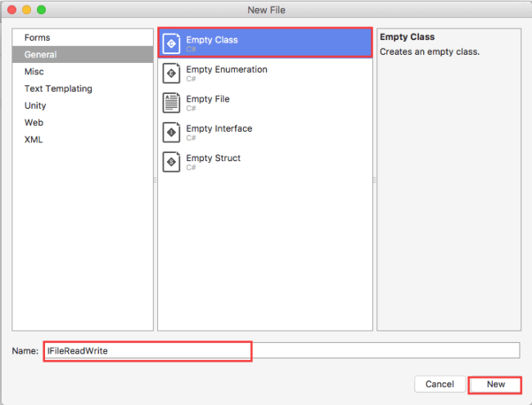Screen dimensions: 532x405
Task: Select the Forms category
Action: coord(37,38)
